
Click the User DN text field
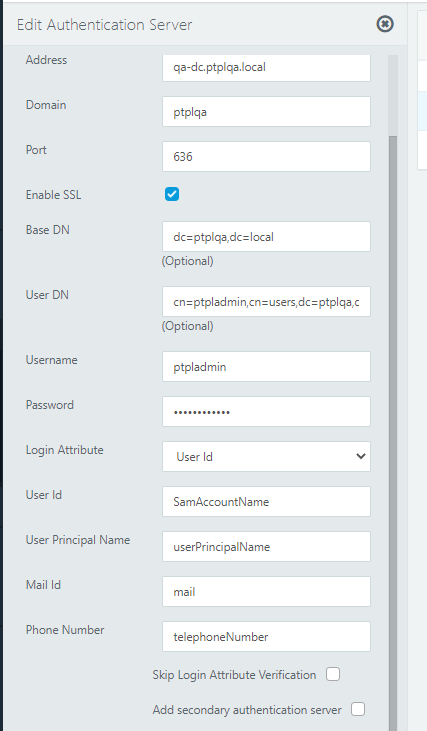(x=266, y=301)
